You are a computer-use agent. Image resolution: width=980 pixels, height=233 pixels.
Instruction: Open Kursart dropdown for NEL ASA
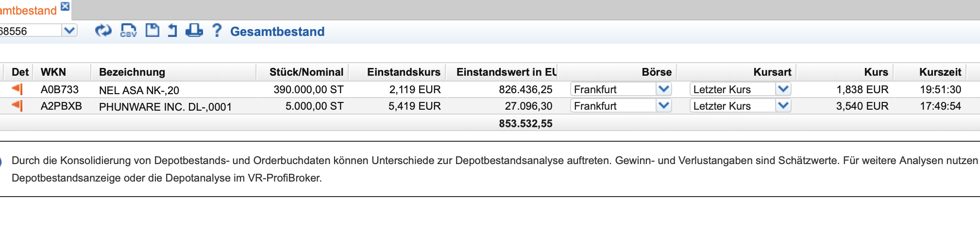point(783,89)
